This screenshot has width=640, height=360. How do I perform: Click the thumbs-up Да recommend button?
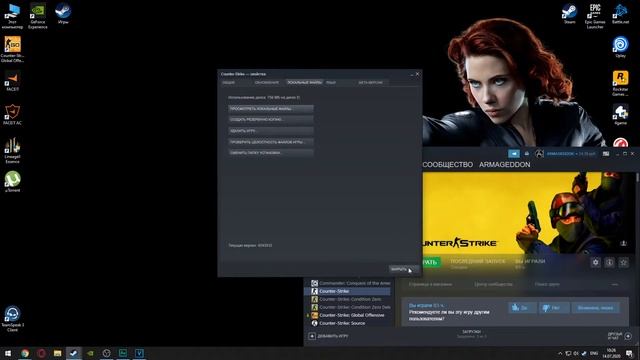coord(522,308)
